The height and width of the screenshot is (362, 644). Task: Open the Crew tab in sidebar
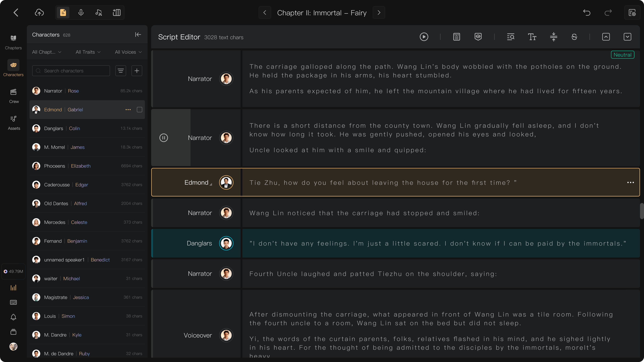[13, 96]
